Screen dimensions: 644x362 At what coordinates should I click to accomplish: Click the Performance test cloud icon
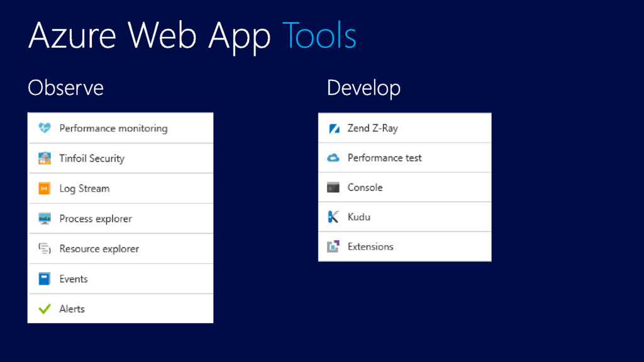[333, 158]
